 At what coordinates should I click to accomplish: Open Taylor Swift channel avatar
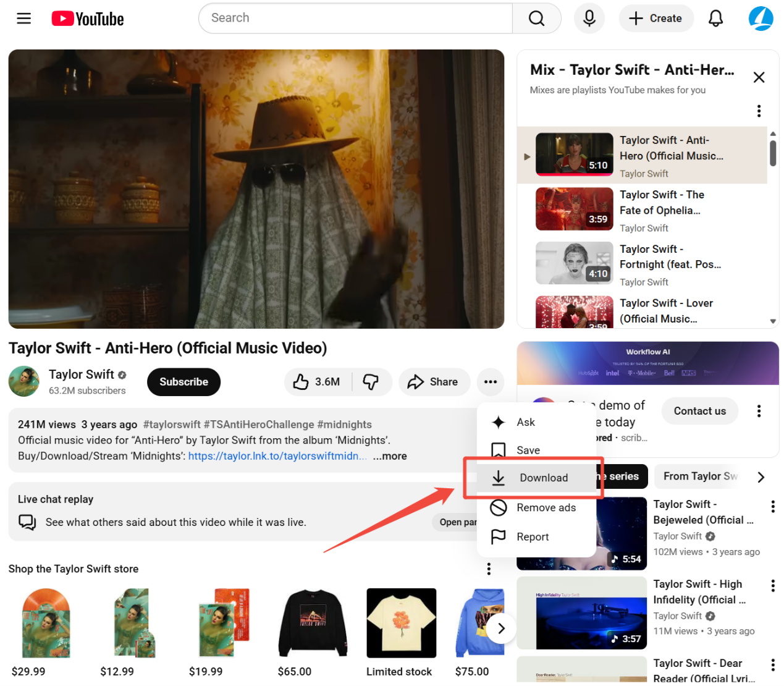pos(24,381)
